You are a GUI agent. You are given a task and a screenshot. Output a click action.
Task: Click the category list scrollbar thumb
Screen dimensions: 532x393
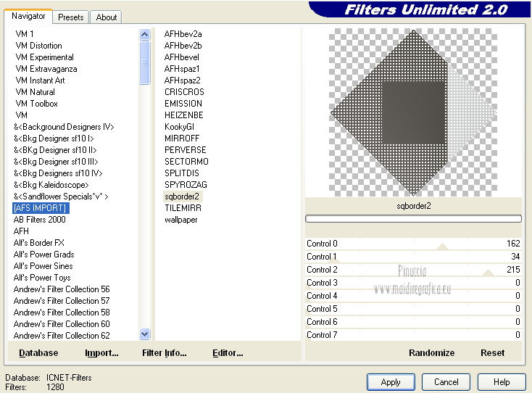click(144, 62)
